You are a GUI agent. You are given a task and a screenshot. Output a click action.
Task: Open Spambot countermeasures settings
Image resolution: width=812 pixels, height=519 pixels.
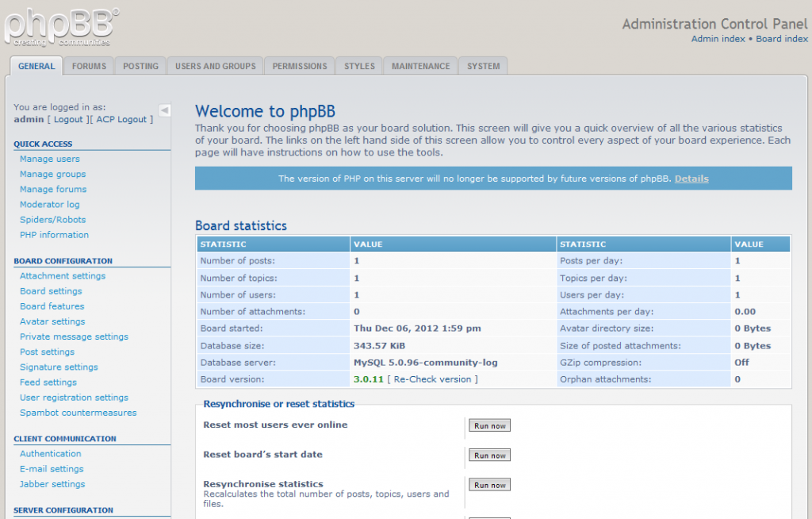[x=78, y=412]
